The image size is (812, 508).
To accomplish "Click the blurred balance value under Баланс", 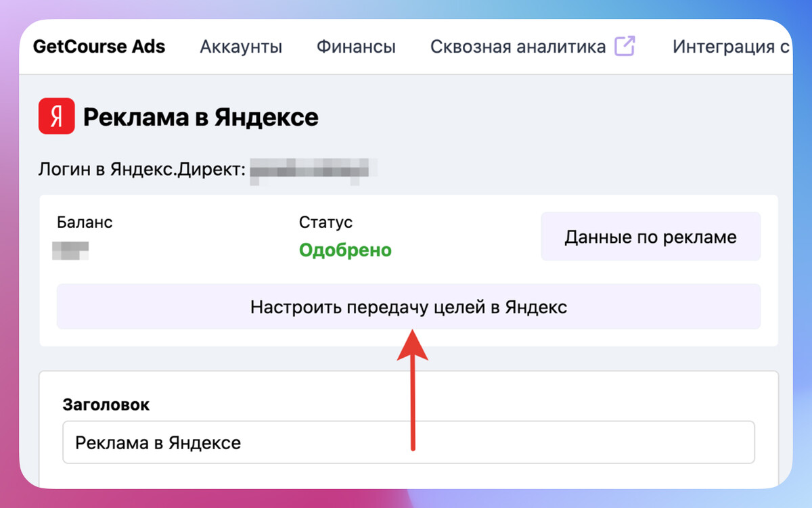I will pos(72,250).
